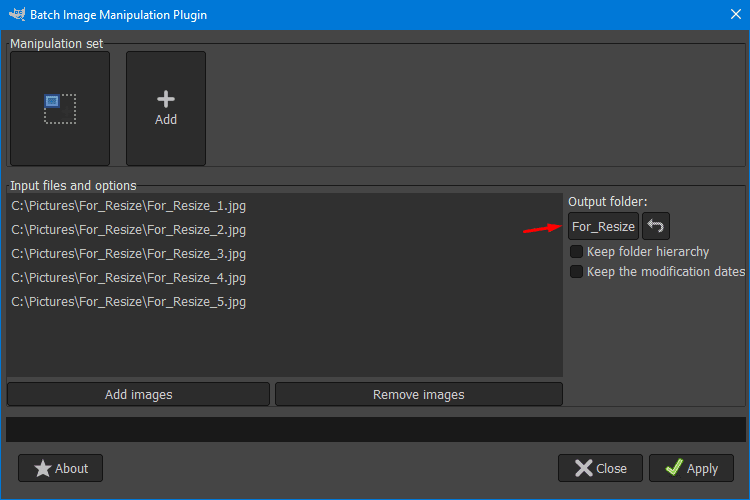Click the Add images button

coord(139,394)
